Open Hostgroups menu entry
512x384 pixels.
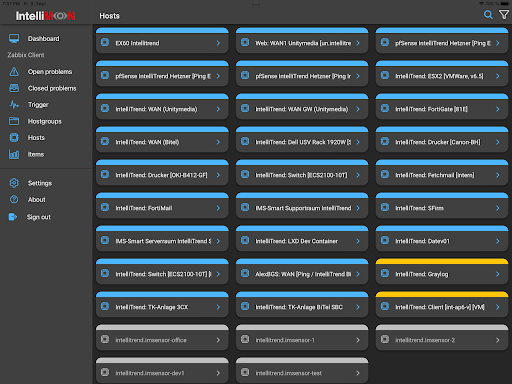[x=45, y=121]
